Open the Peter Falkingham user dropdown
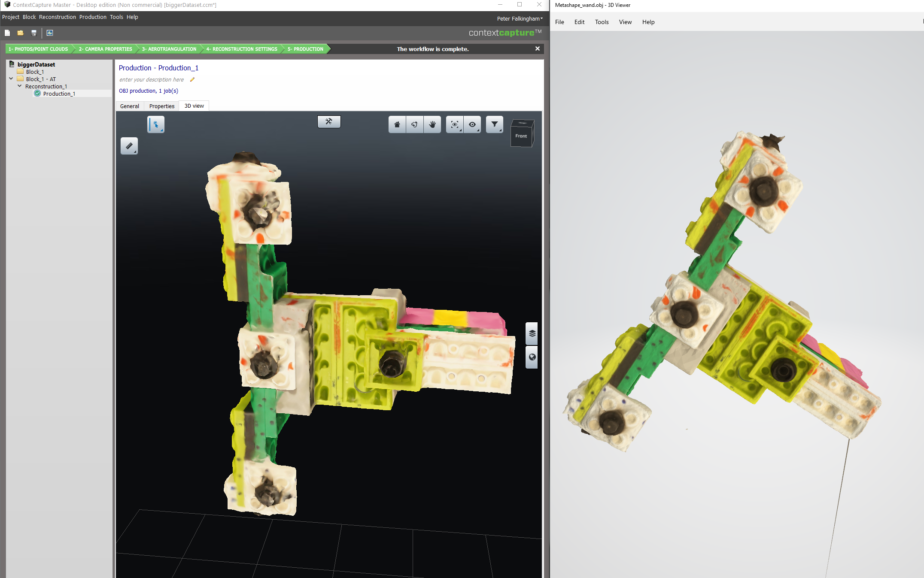Image resolution: width=924 pixels, height=578 pixels. tap(520, 18)
